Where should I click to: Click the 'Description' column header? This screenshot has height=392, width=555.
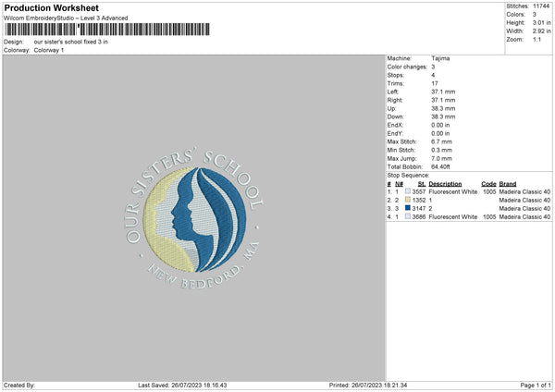click(x=445, y=184)
